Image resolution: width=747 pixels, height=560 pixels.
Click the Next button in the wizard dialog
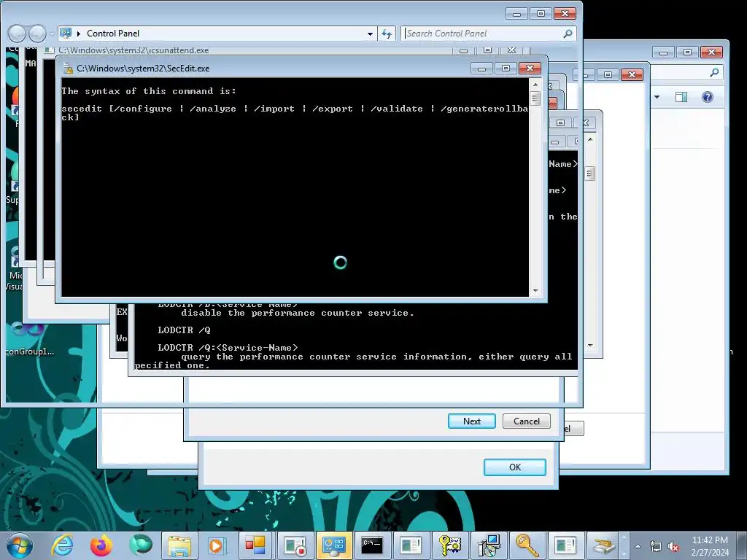[x=472, y=421]
